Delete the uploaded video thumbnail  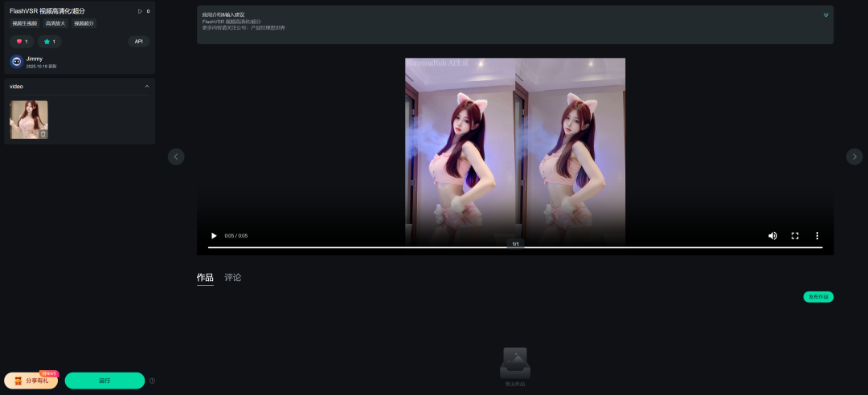(43, 134)
